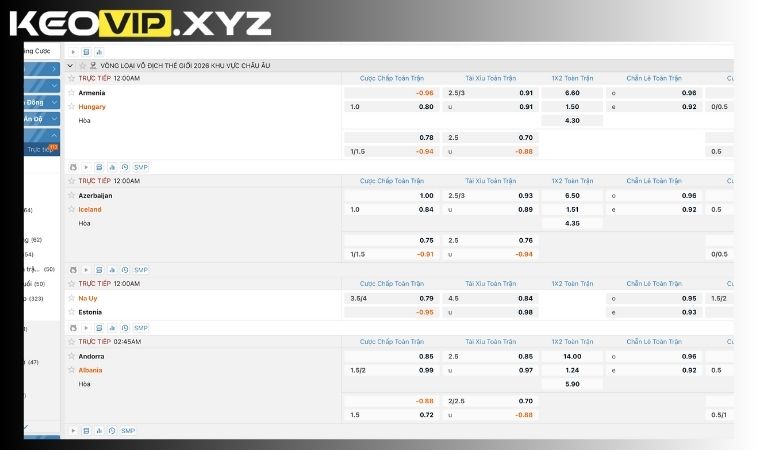
Task: Favorite Armenia with its star icon
Action: 71,93
